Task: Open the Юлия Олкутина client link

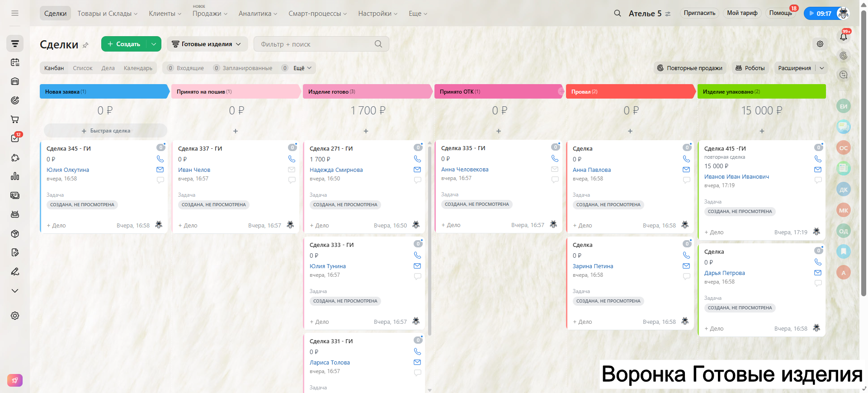Action: (x=68, y=170)
